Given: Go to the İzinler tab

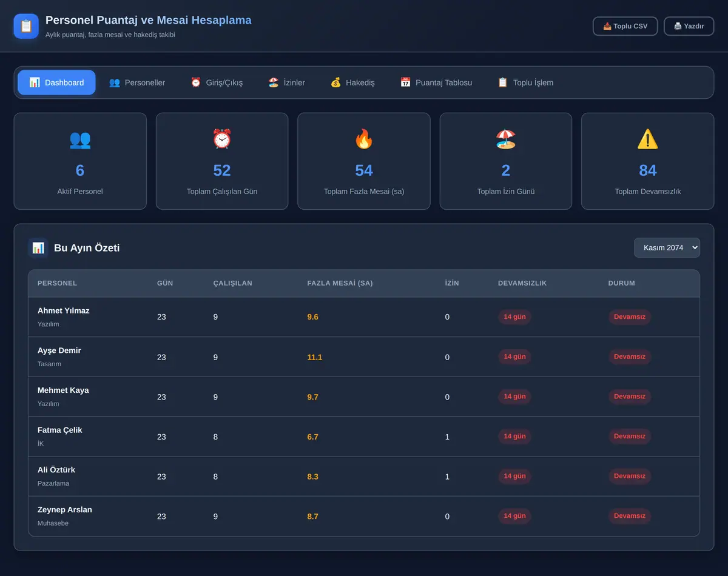Looking at the screenshot, I should click(287, 82).
